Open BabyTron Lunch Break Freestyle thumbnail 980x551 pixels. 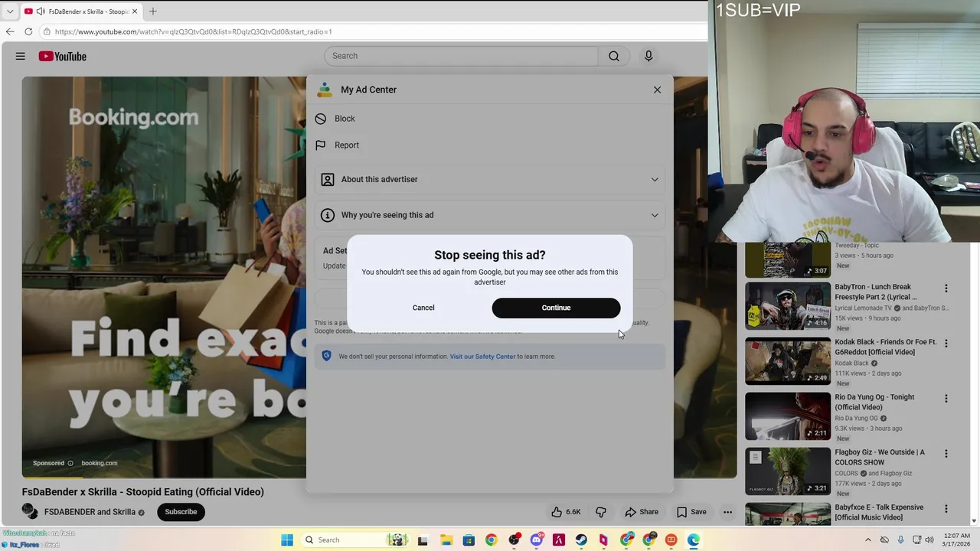pyautogui.click(x=788, y=306)
